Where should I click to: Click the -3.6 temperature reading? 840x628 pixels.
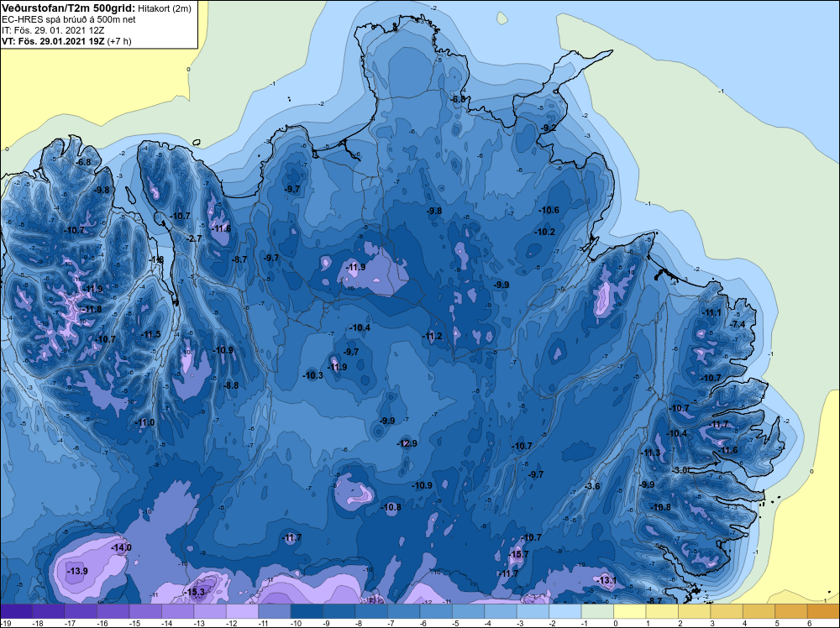(x=591, y=486)
